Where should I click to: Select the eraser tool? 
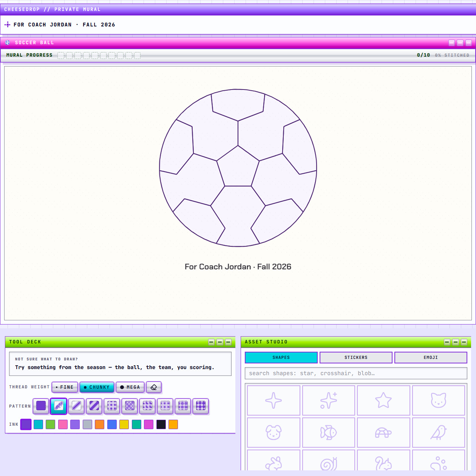point(154,387)
